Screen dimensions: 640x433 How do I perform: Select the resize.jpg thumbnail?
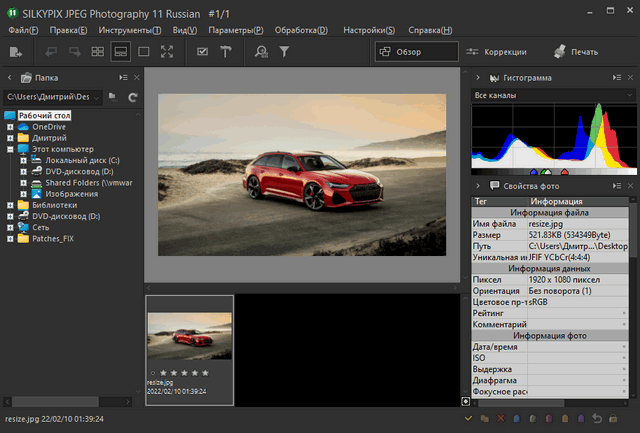189,334
